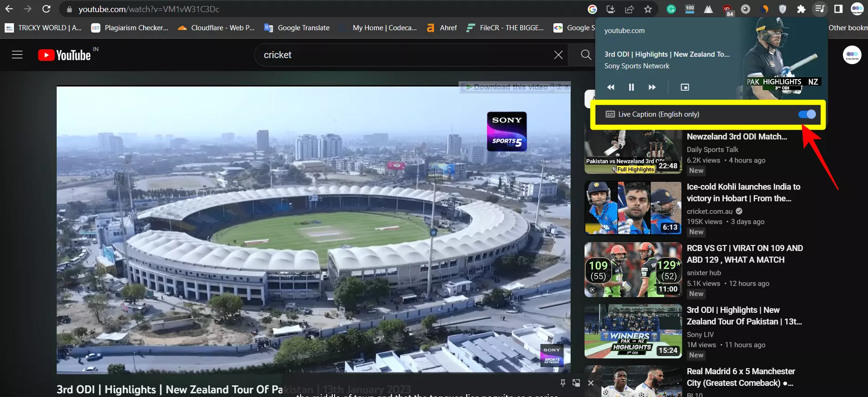The height and width of the screenshot is (397, 868).
Task: Enter picture-in-picture from media popup
Action: coord(684,87)
